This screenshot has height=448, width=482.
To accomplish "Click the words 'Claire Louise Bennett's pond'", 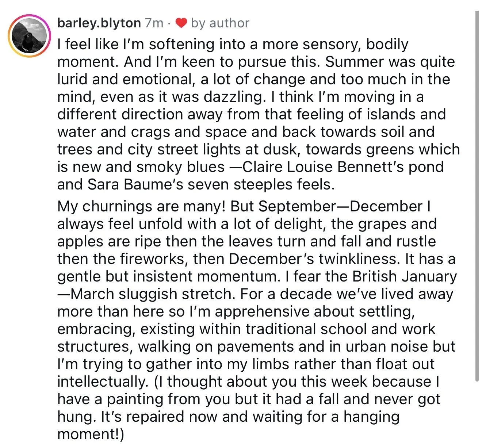I will pos(343,167).
